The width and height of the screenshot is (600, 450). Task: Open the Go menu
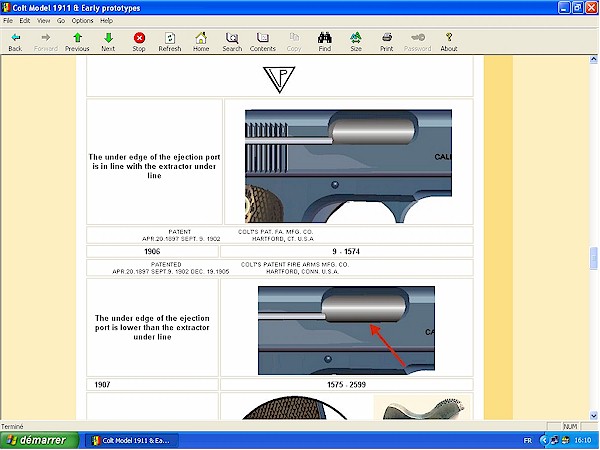coord(61,21)
